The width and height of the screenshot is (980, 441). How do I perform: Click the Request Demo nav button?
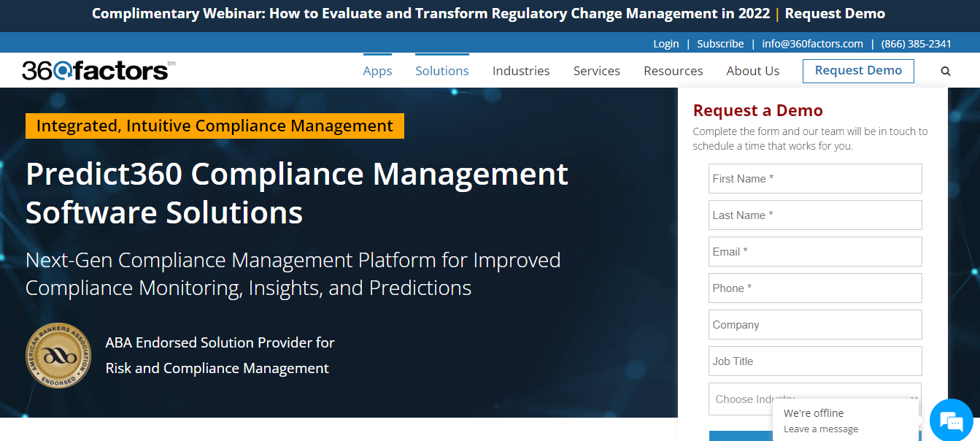(x=858, y=71)
